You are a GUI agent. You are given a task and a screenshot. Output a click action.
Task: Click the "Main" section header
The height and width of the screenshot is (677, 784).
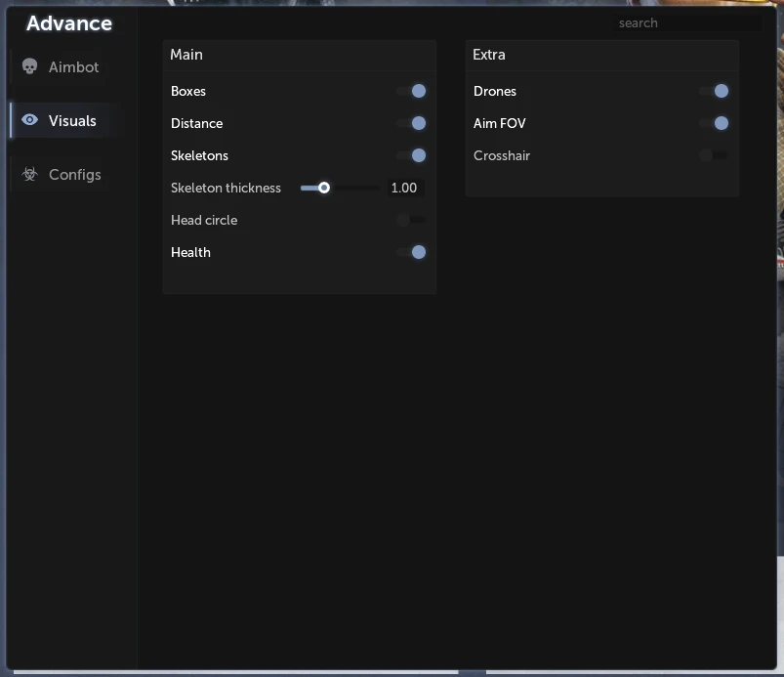click(186, 55)
